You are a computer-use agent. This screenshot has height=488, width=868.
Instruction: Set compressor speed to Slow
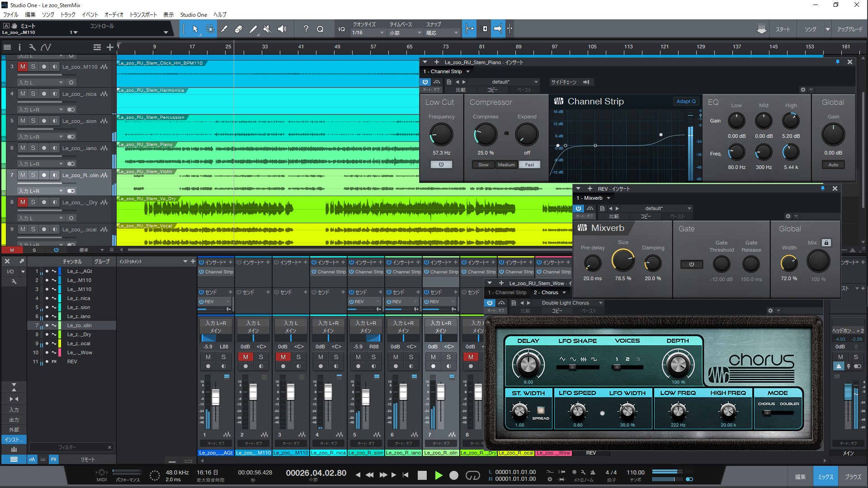483,164
